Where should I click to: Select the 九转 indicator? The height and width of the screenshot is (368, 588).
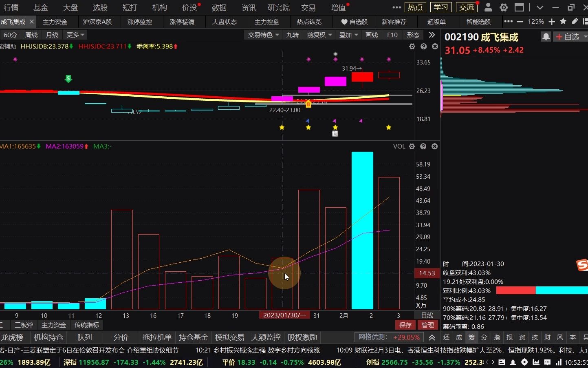(x=292, y=35)
